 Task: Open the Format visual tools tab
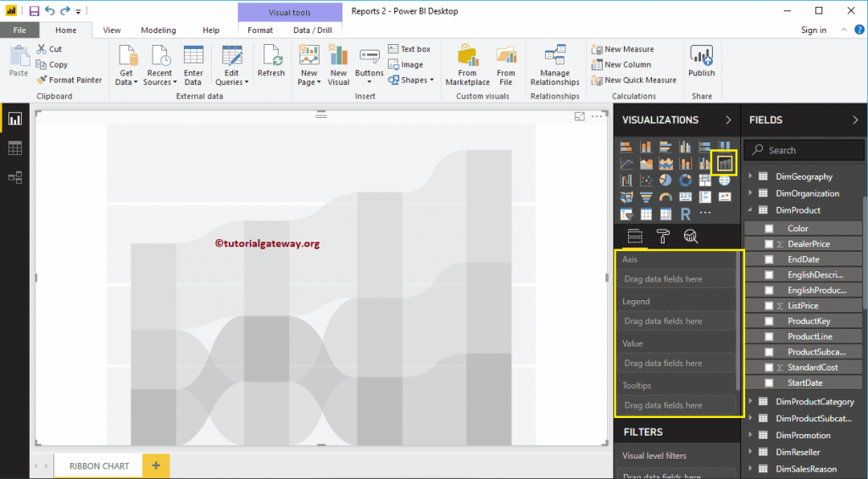pyautogui.click(x=260, y=31)
